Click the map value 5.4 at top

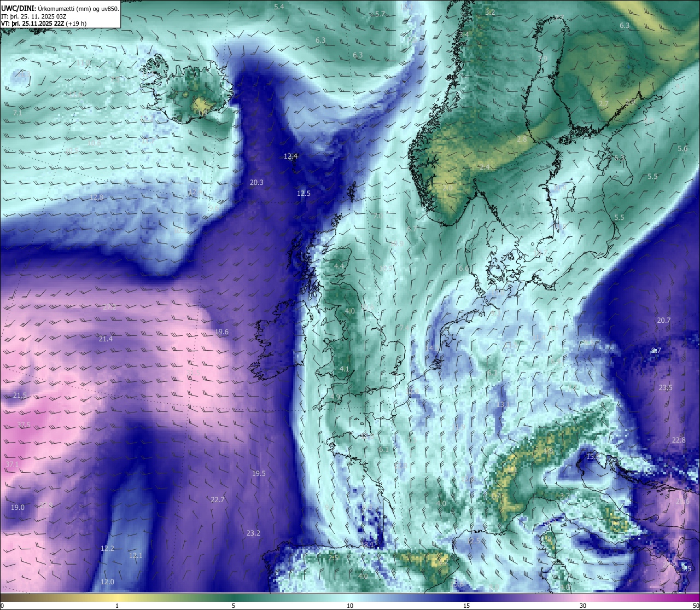[x=279, y=7]
